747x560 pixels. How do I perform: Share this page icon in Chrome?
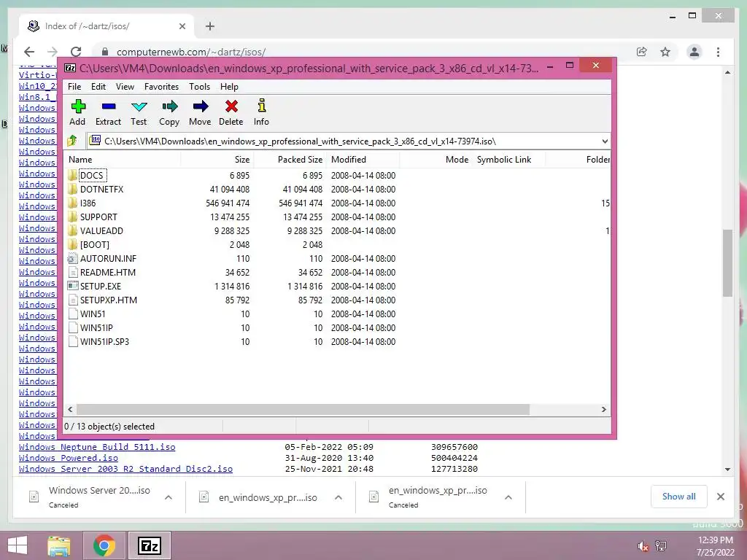point(642,52)
